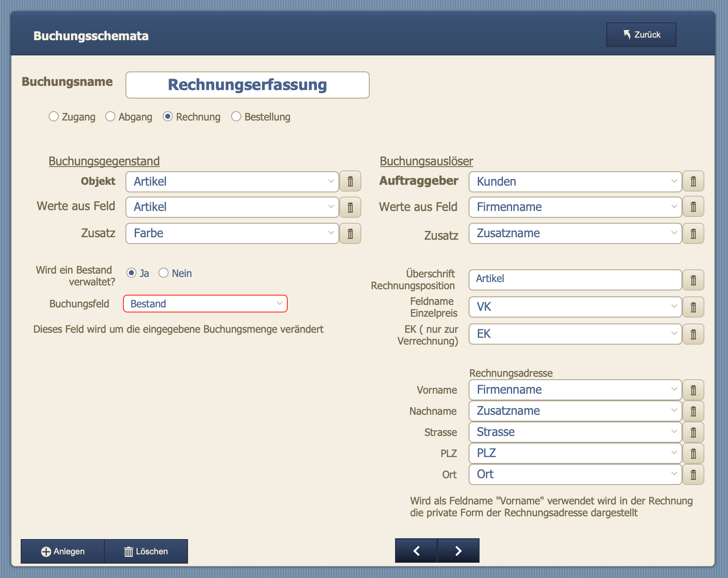The width and height of the screenshot is (728, 578).
Task: Go to the next Buchungsschema record
Action: coord(458,551)
